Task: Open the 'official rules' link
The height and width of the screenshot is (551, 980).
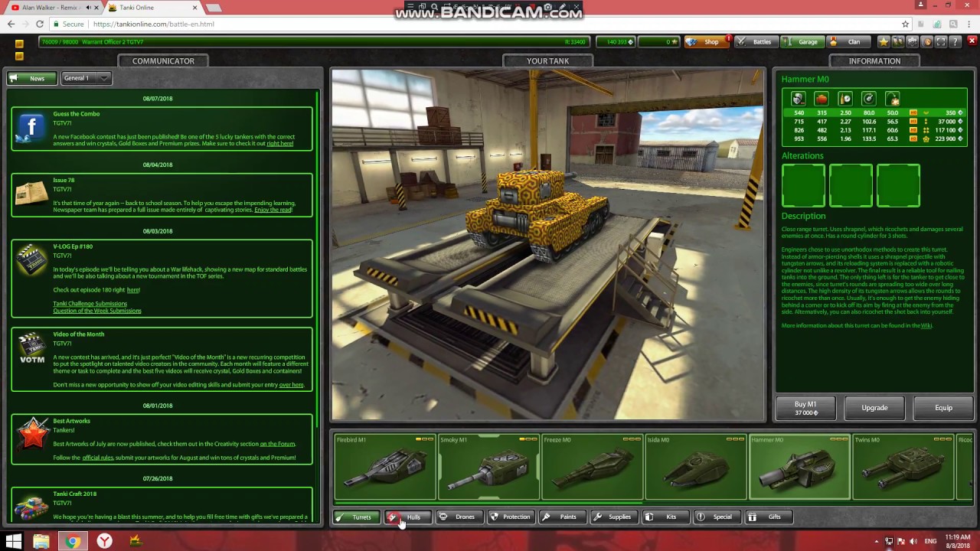Action: (98, 458)
